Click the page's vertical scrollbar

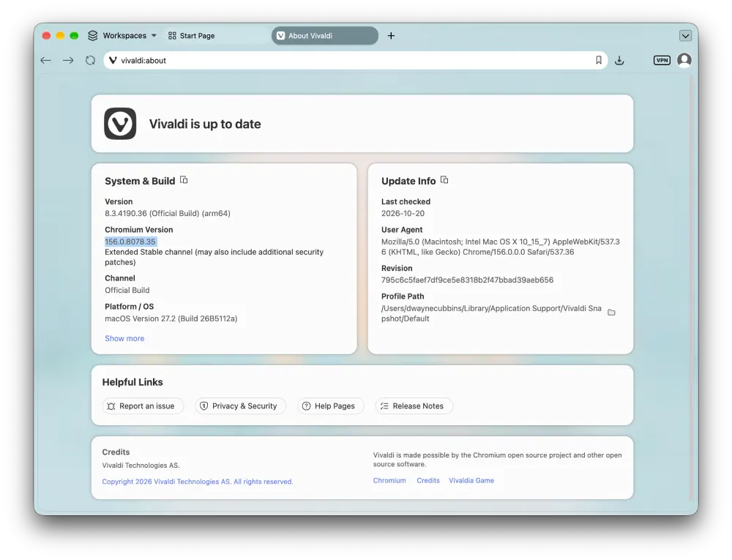[692, 288]
